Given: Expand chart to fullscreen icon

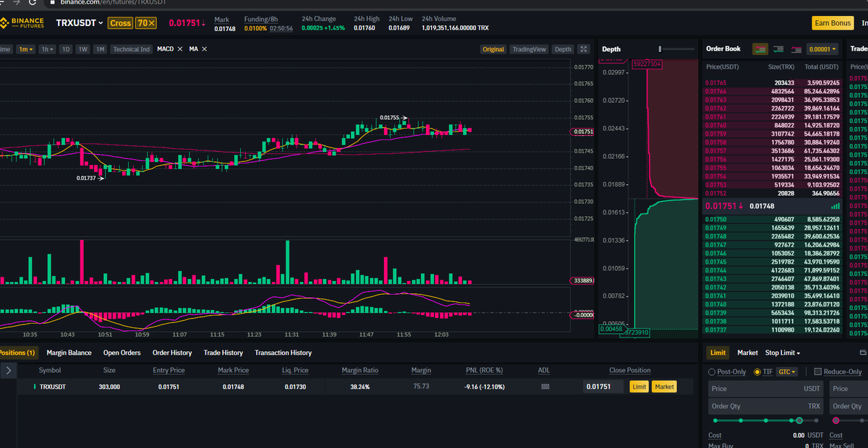Looking at the screenshot, I should [583, 49].
